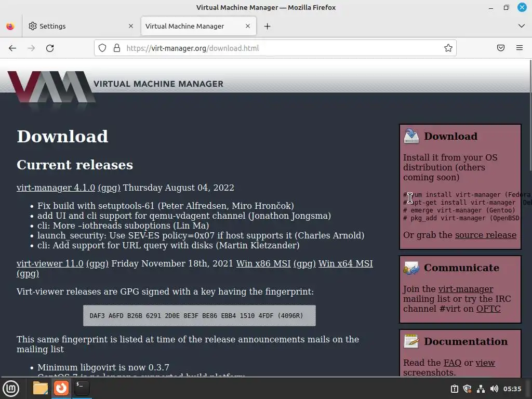
Task: Open the gpg link after virt-viewer 11.0
Action: click(x=97, y=263)
